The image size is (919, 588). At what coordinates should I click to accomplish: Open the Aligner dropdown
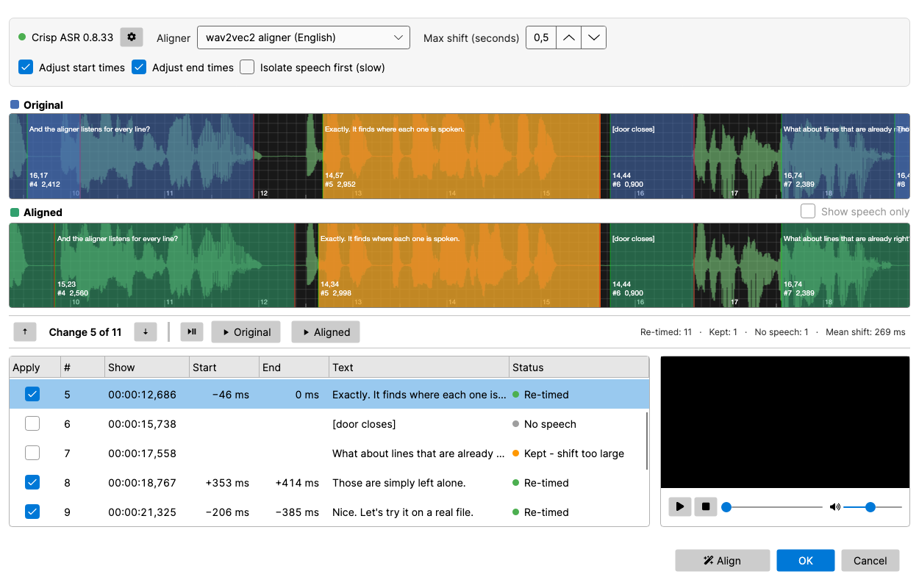pos(304,37)
